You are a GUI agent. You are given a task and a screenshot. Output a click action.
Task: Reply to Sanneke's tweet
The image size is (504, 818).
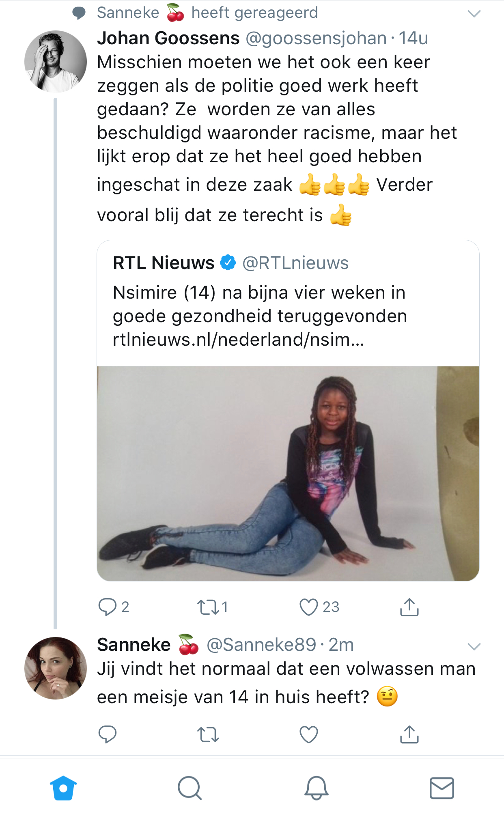pos(108,734)
